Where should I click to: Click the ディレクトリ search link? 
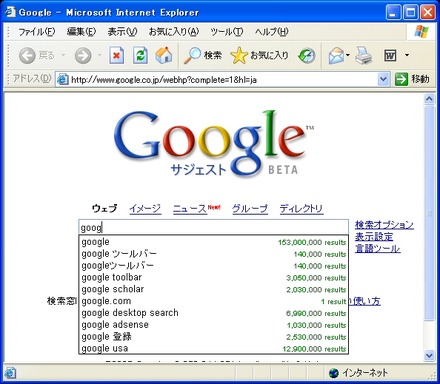301,209
